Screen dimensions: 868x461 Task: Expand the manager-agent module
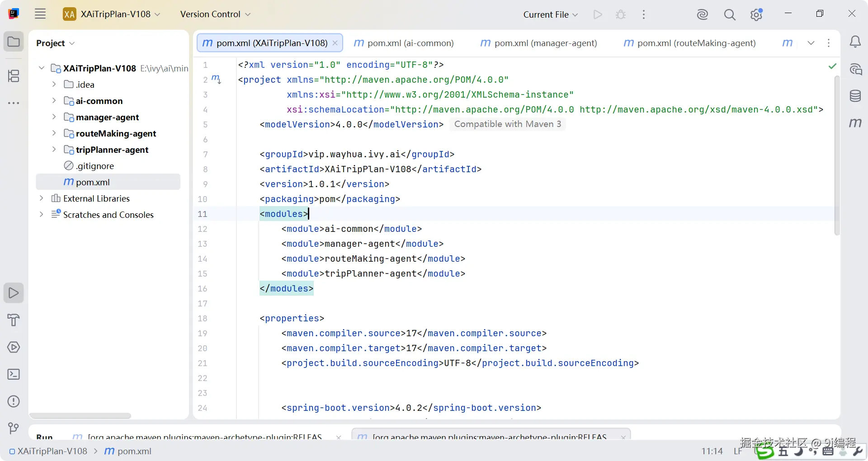[x=54, y=117]
